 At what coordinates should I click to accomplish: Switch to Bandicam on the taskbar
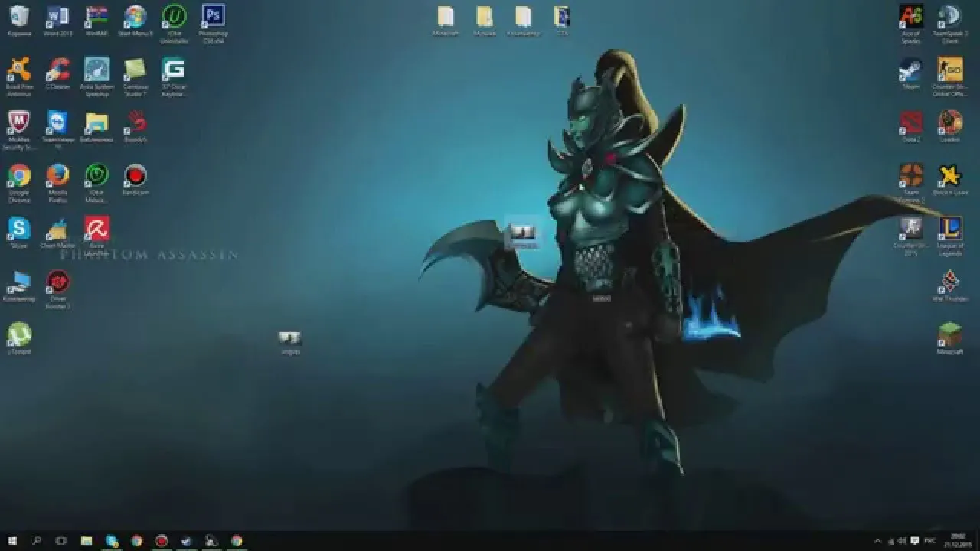tap(162, 541)
